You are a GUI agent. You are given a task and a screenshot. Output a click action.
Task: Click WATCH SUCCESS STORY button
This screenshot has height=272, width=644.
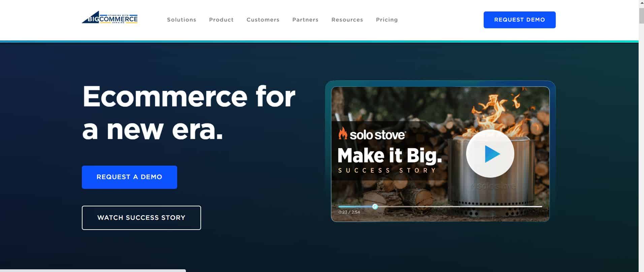coord(141,218)
